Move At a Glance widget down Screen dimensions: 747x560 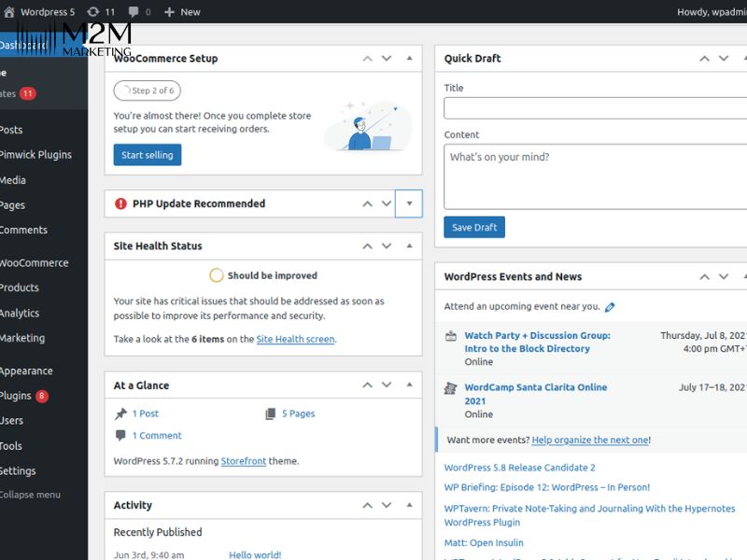pos(387,385)
